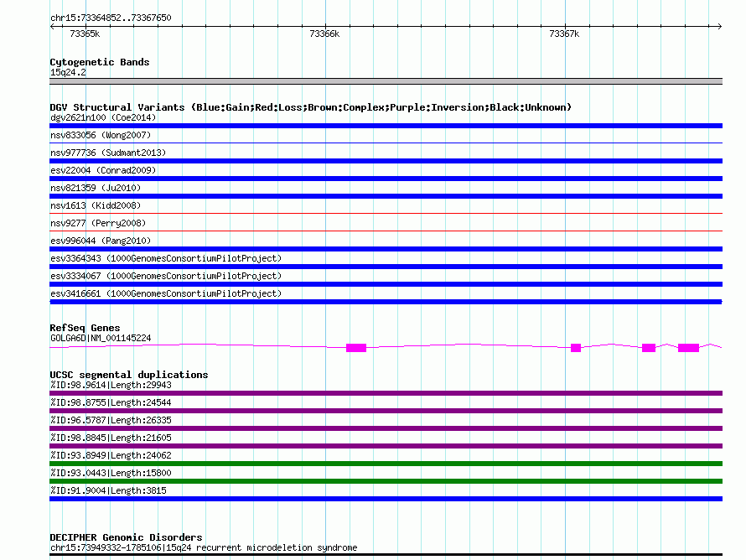
Task: Click the %ID:98.8755|Length:24544 label
Action: coord(111,402)
